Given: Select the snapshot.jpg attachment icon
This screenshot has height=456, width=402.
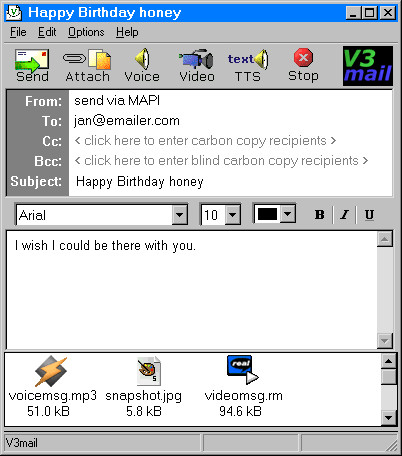Looking at the screenshot, I should 149,371.
